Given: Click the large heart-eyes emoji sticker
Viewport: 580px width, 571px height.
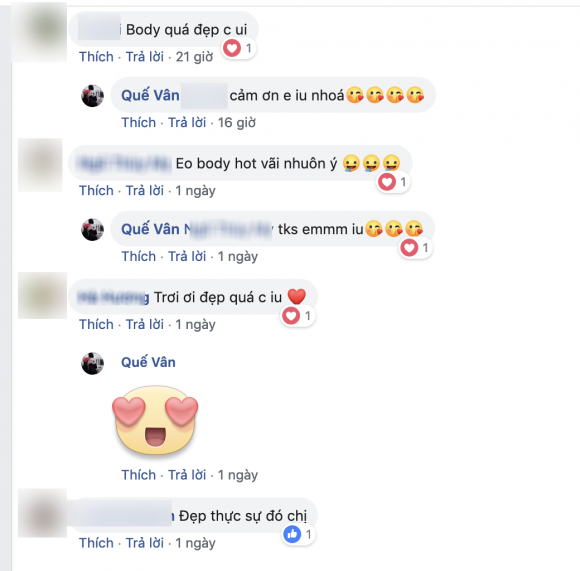Looking at the screenshot, I should point(155,420).
